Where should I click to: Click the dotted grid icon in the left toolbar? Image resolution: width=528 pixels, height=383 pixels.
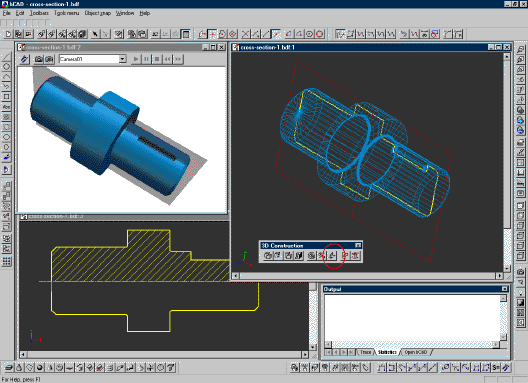[x=7, y=261]
